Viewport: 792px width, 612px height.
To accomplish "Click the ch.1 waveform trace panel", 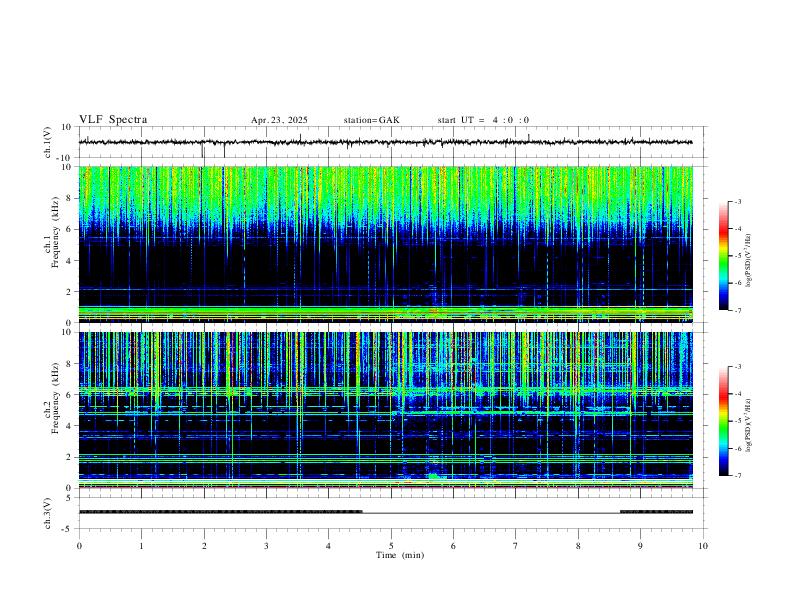I will pos(391,142).
